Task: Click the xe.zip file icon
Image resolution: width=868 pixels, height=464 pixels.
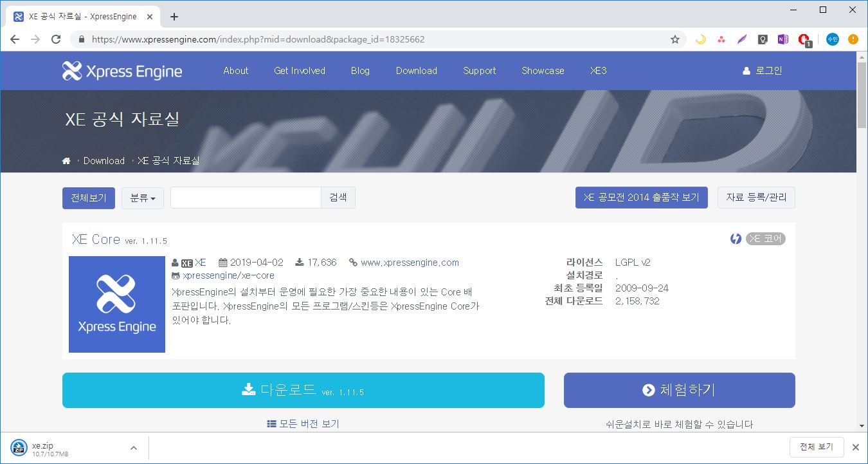Action: click(19, 447)
